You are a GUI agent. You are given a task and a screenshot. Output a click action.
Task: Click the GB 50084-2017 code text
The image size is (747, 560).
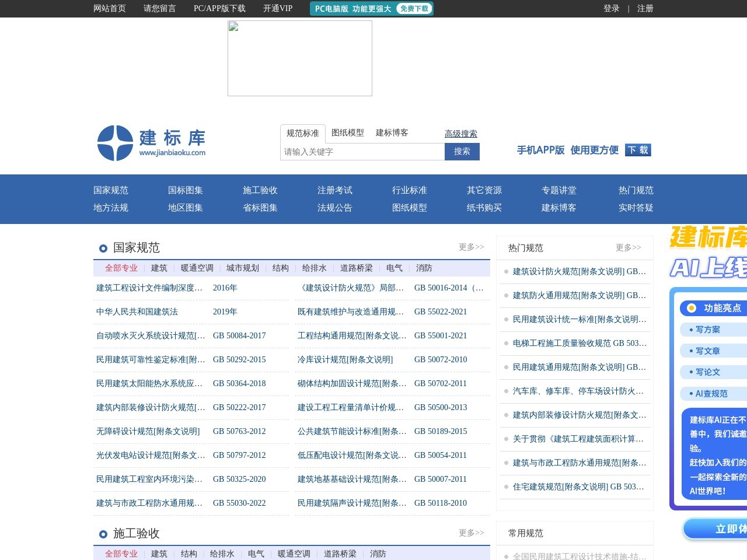(x=239, y=336)
